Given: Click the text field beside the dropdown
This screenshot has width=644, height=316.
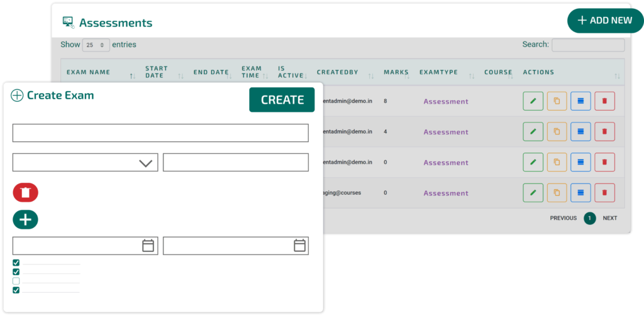Looking at the screenshot, I should point(236,163).
